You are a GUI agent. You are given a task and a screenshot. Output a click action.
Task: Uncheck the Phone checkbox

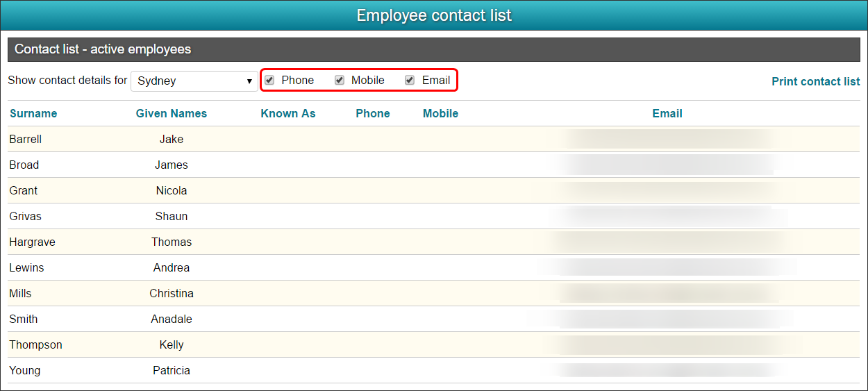[269, 80]
